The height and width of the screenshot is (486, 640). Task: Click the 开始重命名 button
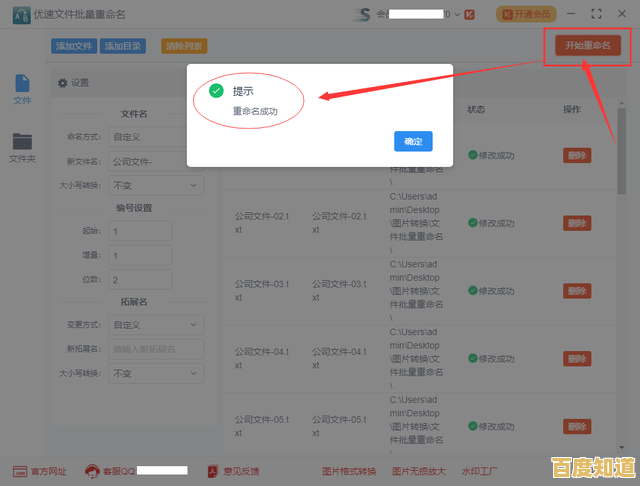[x=586, y=46]
